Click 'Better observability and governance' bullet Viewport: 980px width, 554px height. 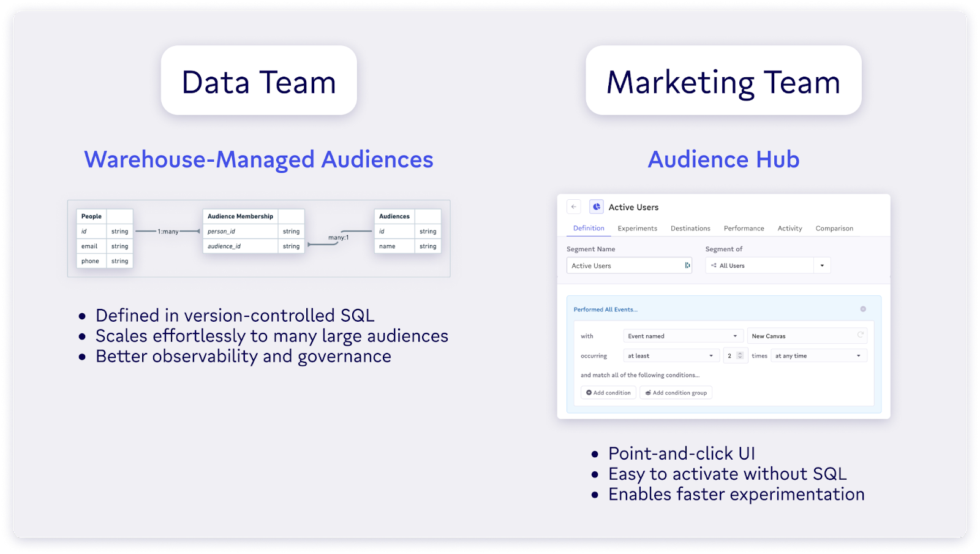(x=243, y=356)
